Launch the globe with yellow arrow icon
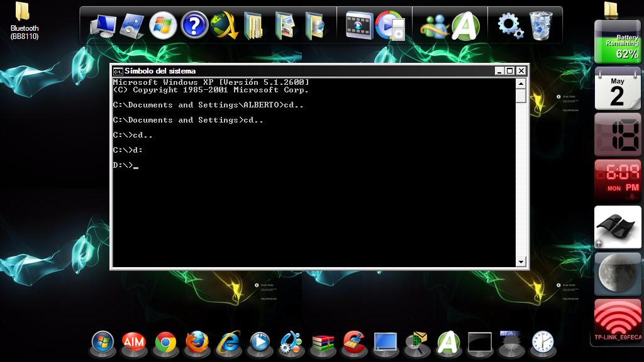 (x=225, y=25)
